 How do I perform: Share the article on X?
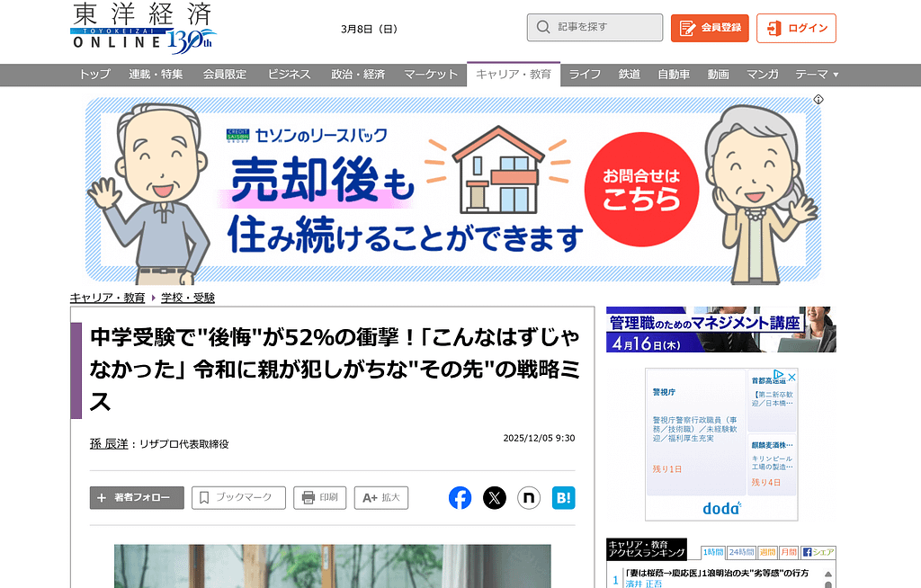tap(495, 498)
